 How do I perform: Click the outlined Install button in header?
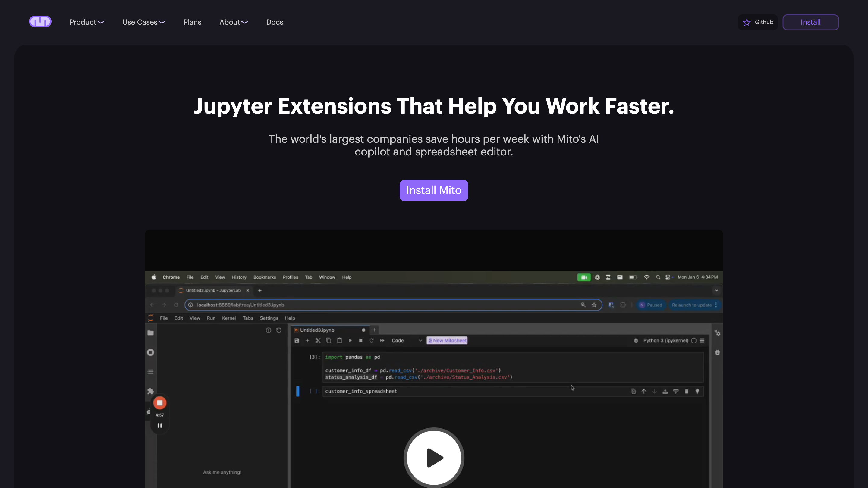810,22
